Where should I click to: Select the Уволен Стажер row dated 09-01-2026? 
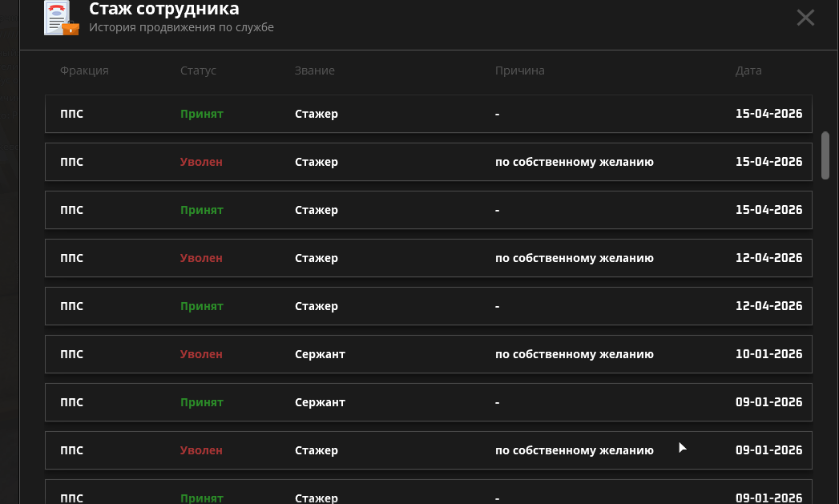coord(428,450)
